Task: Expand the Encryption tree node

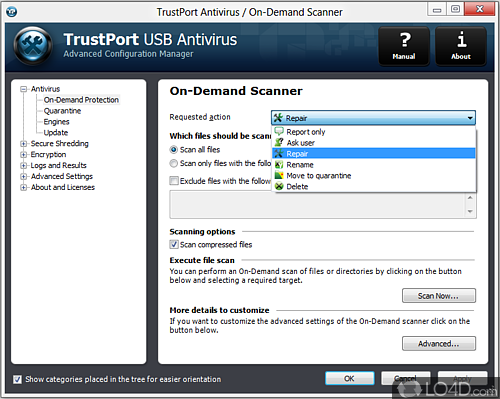Action: point(23,155)
